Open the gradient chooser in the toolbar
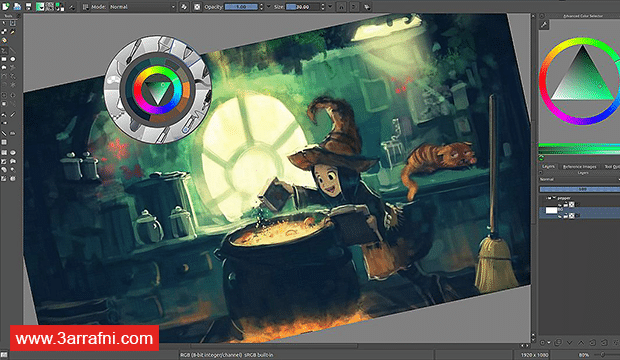 (40, 7)
